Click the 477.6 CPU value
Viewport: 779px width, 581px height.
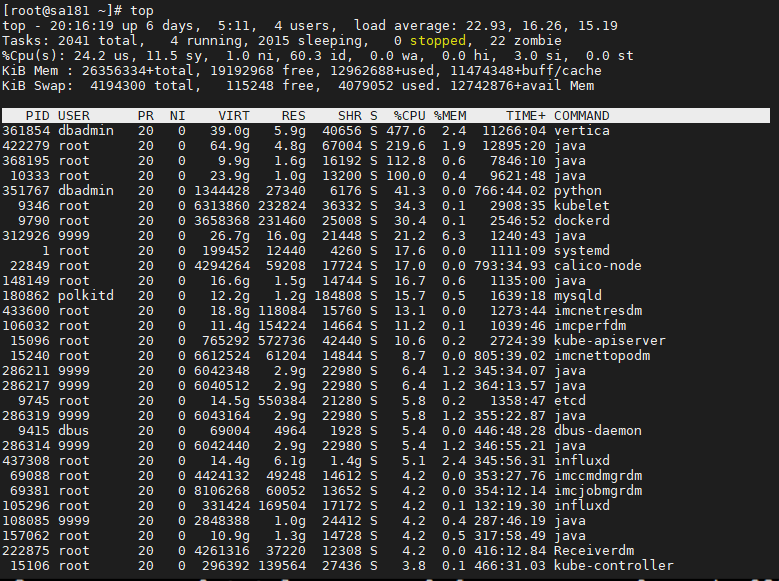(x=405, y=130)
